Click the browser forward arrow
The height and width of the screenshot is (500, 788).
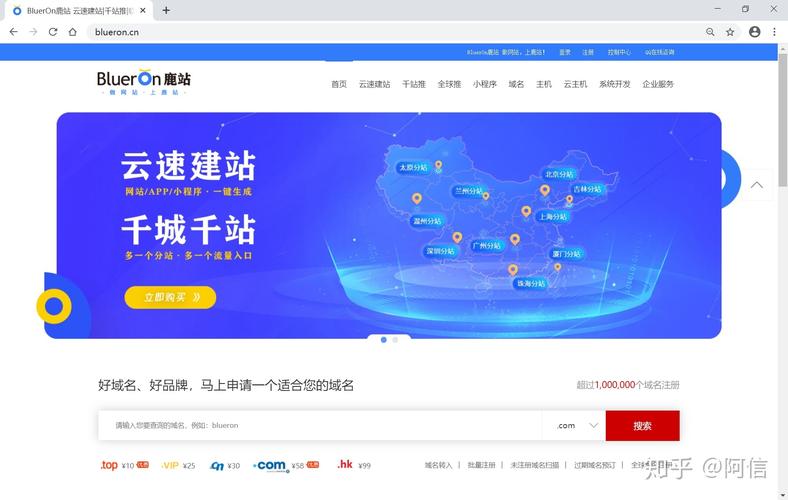coord(33,32)
